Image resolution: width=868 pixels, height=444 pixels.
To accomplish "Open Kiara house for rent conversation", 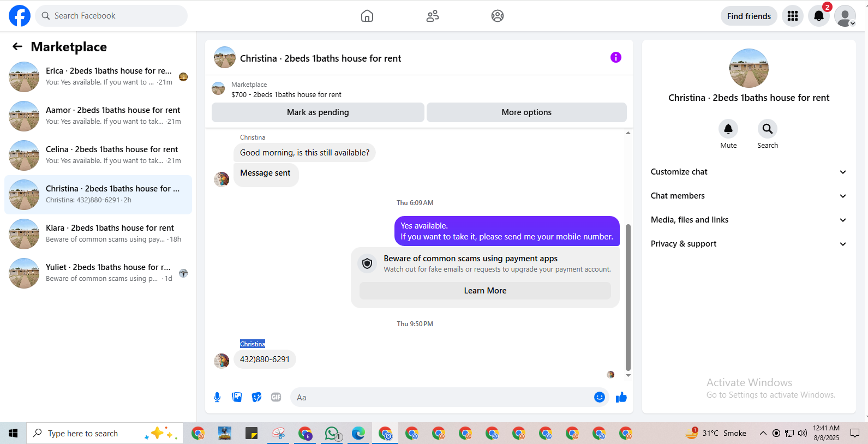I will point(98,234).
